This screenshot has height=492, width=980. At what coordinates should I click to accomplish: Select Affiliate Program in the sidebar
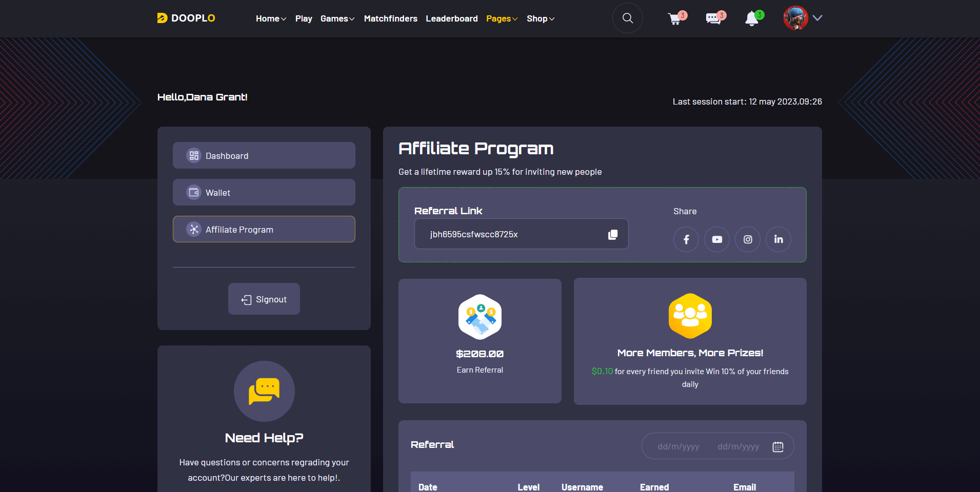click(264, 229)
